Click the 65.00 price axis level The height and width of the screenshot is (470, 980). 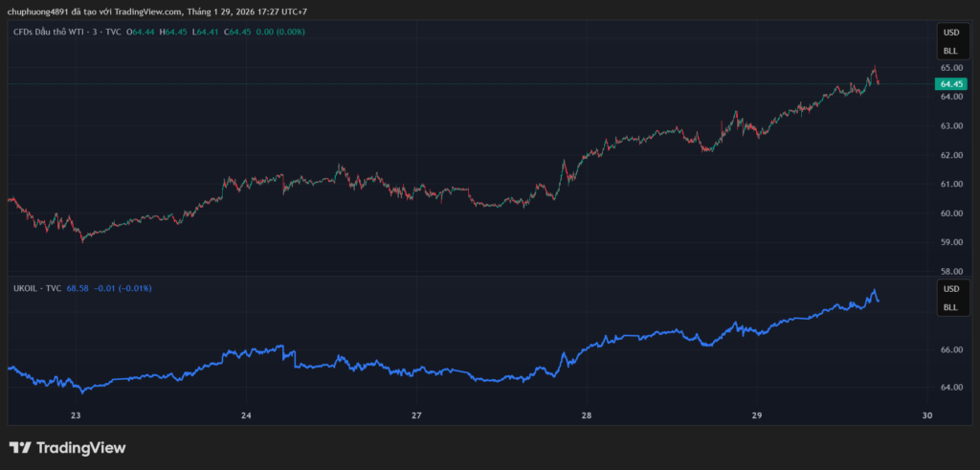tap(950, 68)
